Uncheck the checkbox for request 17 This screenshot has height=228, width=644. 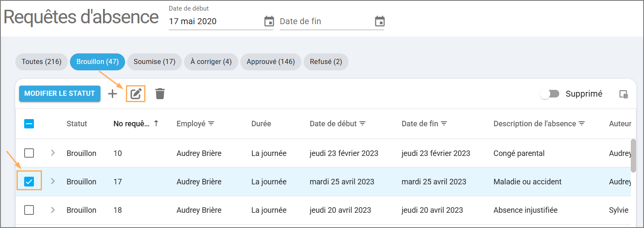pyautogui.click(x=29, y=182)
